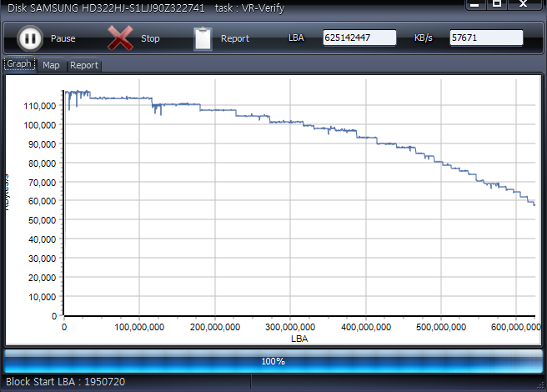Click the 100,000,000 x-axis label
Image resolution: width=547 pixels, height=392 pixels.
click(139, 327)
